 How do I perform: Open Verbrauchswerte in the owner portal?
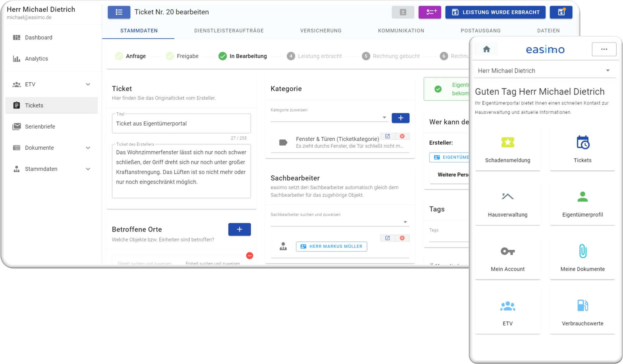(x=583, y=311)
